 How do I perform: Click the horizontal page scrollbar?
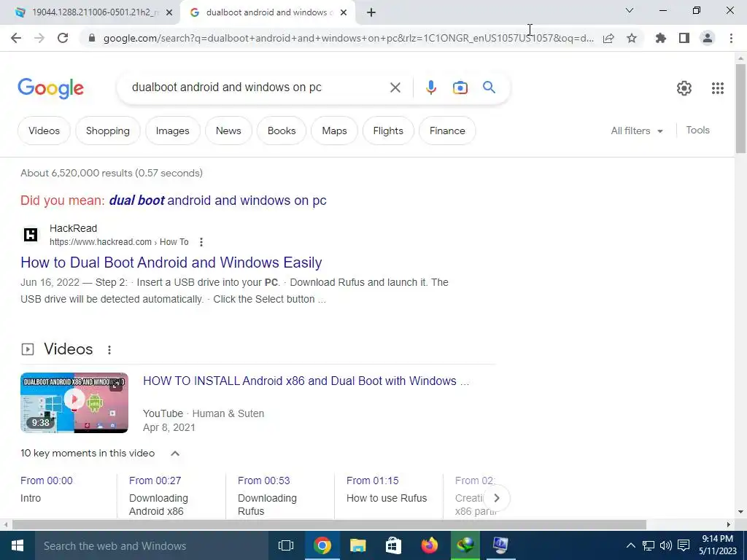click(x=329, y=525)
